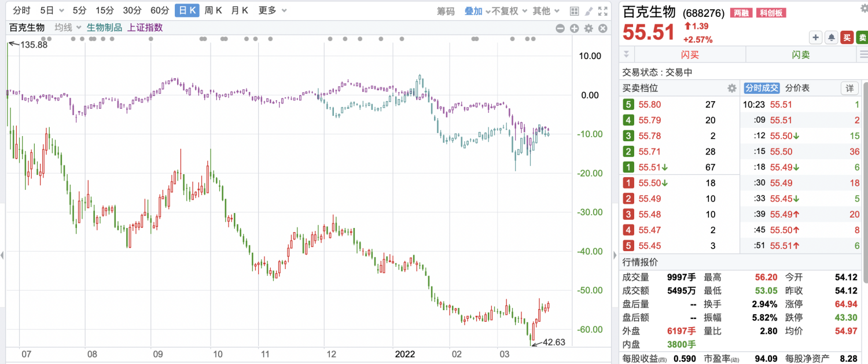Toggle 筹码 distribution display
This screenshot has height=364, width=868.
(x=446, y=11)
